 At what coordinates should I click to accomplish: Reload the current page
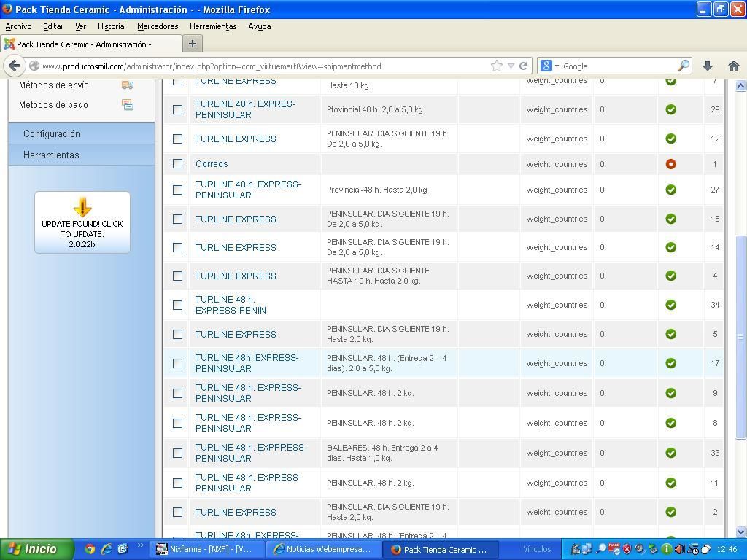coord(524,66)
